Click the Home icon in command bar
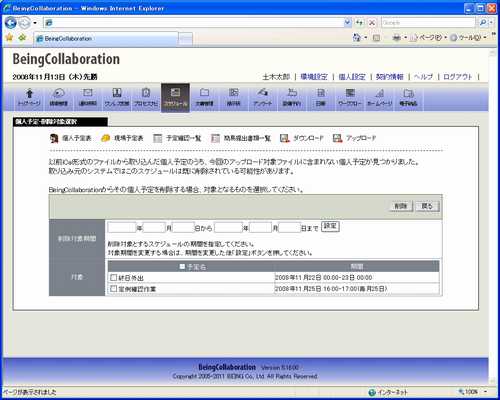 [x=357, y=38]
